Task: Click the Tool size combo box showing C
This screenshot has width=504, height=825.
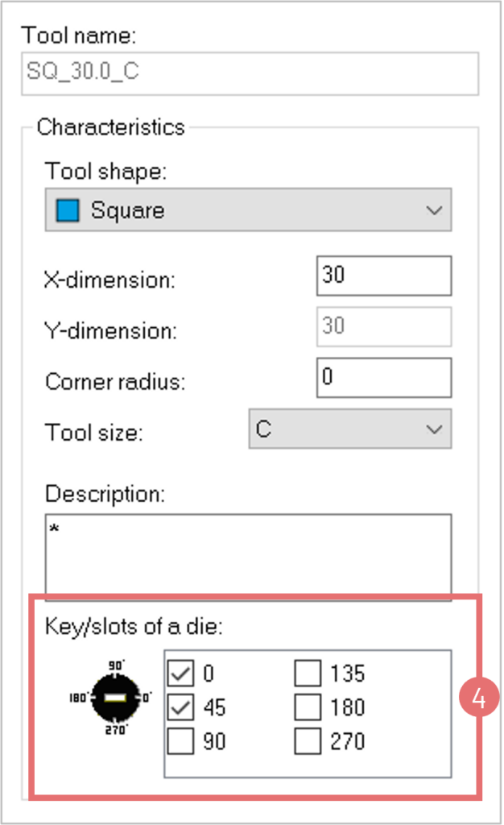Action: (x=338, y=429)
